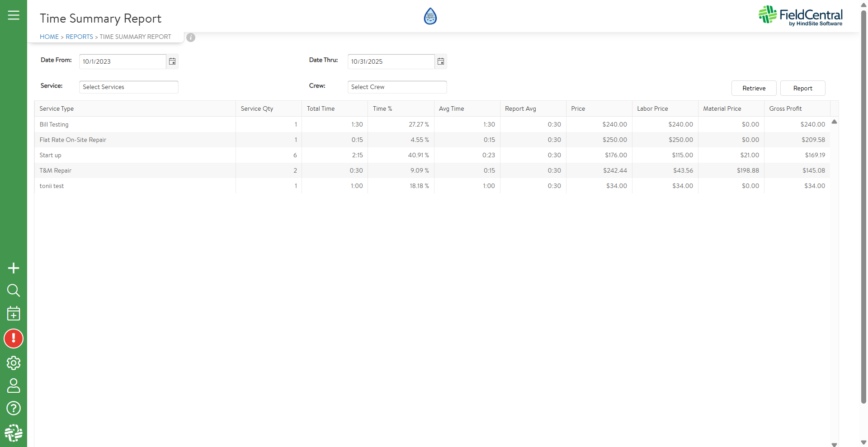Open Date Thru calendar picker

pos(441,61)
